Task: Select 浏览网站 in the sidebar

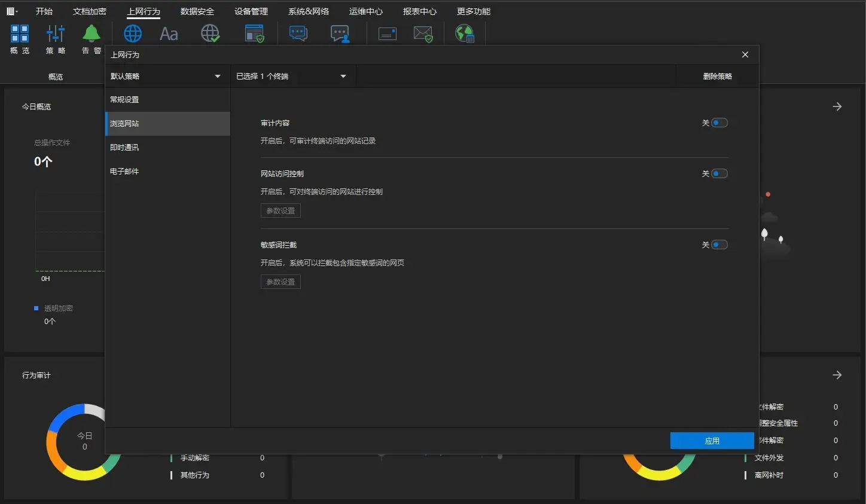Action: pos(167,124)
